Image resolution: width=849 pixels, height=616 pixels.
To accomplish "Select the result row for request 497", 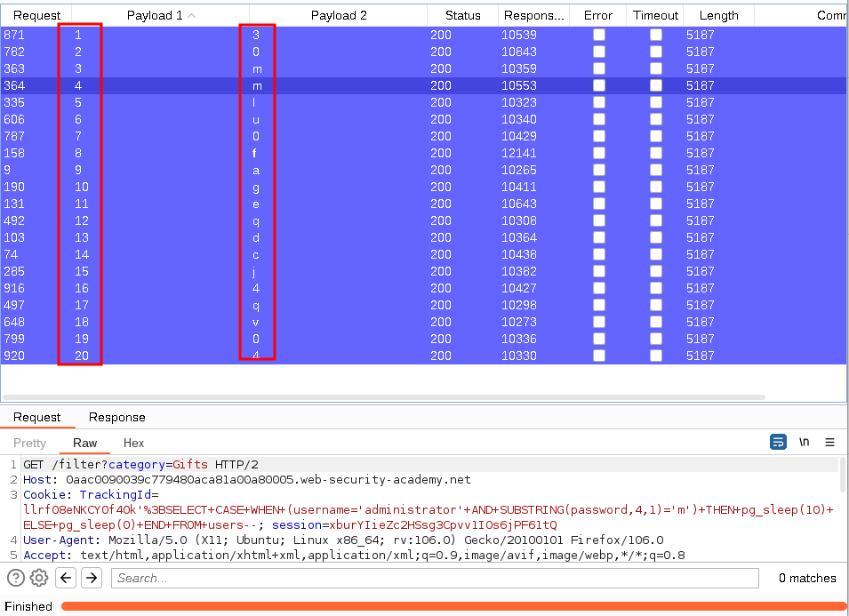I will [x=423, y=305].
